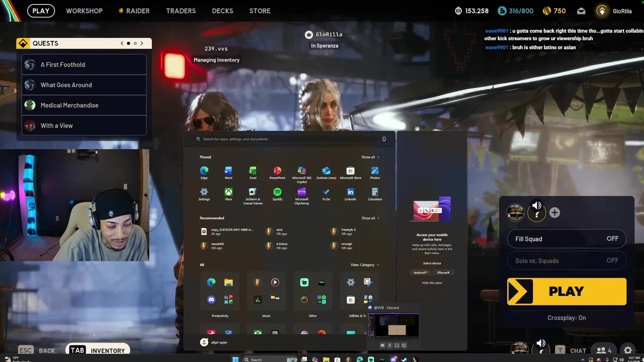This screenshot has width=644, height=362.
Task: Open What Goes Around quest
Action: click(x=84, y=85)
